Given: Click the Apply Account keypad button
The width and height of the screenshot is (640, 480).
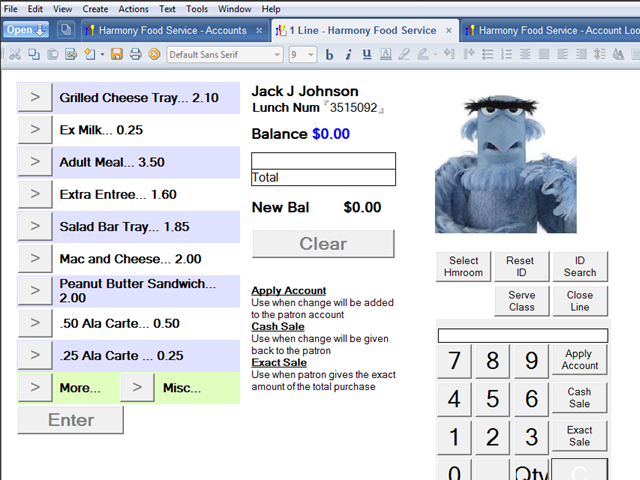Looking at the screenshot, I should coord(580,360).
